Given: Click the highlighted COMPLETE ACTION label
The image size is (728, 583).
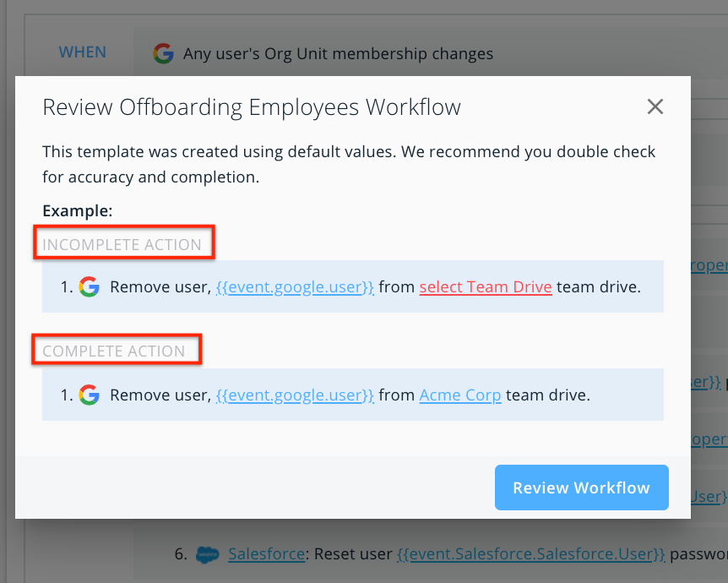Looking at the screenshot, I should (x=116, y=349).
